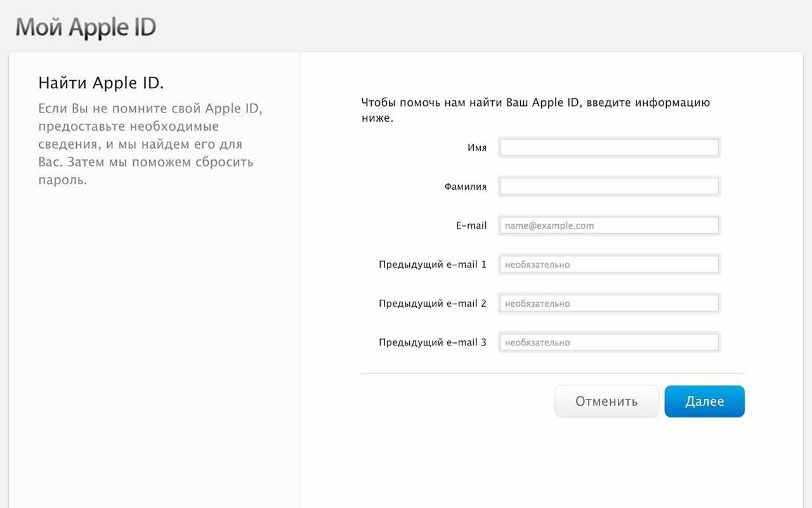Click the Предыдущий e-mail 1 label
812x508 pixels.
pyautogui.click(x=433, y=264)
